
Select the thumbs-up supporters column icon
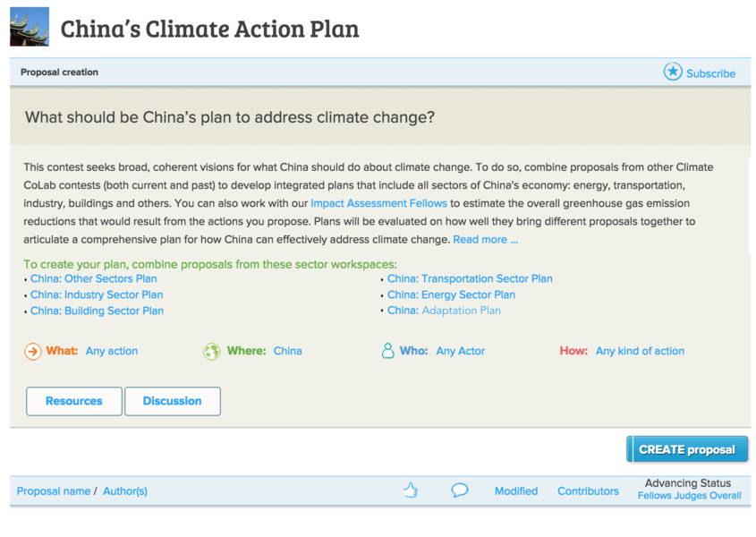pyautogui.click(x=411, y=490)
